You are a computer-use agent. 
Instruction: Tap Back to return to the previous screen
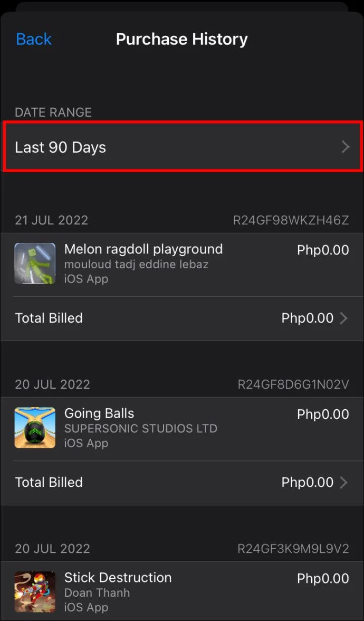(x=33, y=39)
